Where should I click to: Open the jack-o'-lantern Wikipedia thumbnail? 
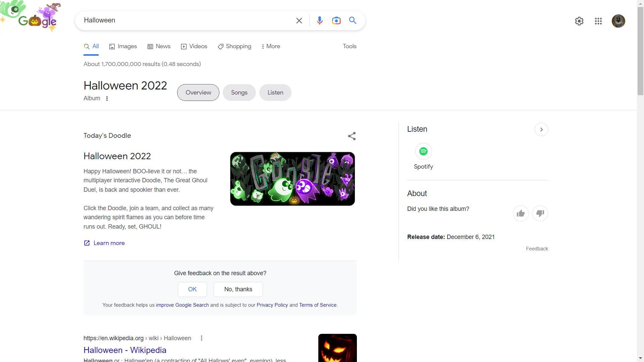(x=337, y=348)
